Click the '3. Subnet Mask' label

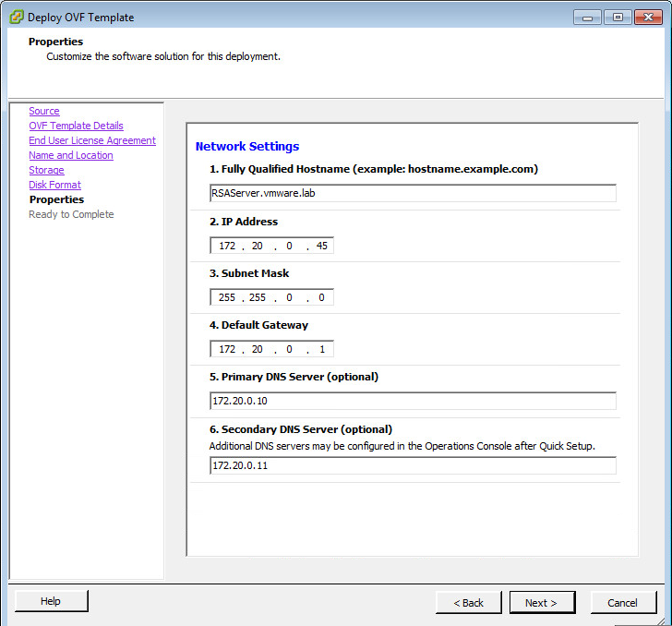click(x=249, y=273)
